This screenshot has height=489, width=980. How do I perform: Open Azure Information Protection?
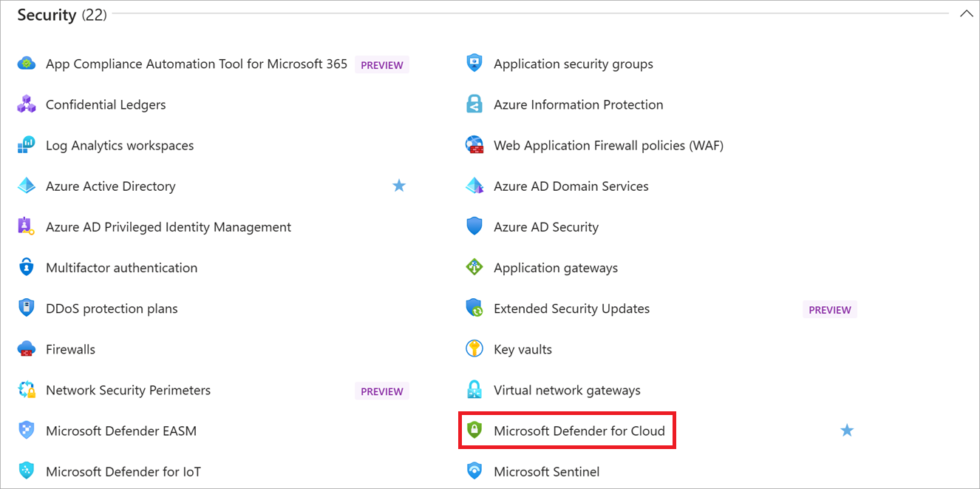579,104
